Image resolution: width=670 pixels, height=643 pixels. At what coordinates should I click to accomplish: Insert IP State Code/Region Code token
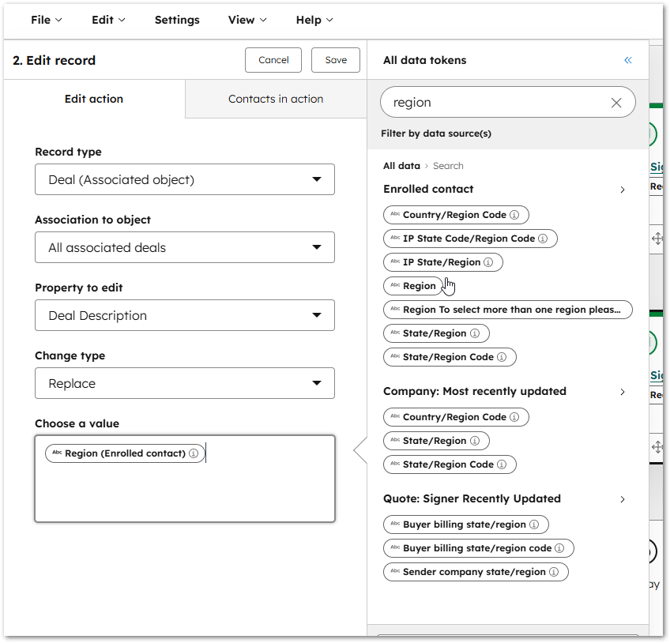pyautogui.click(x=468, y=238)
